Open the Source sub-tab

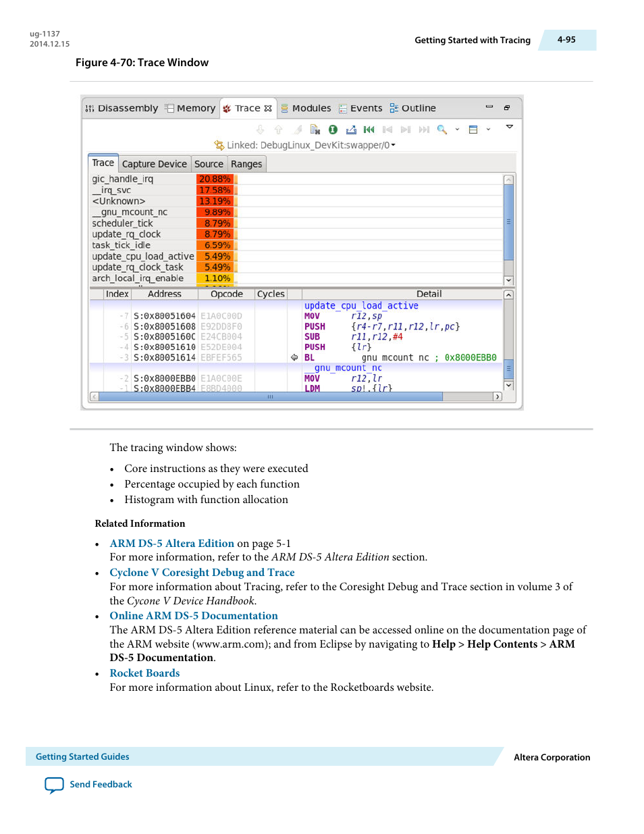click(209, 164)
